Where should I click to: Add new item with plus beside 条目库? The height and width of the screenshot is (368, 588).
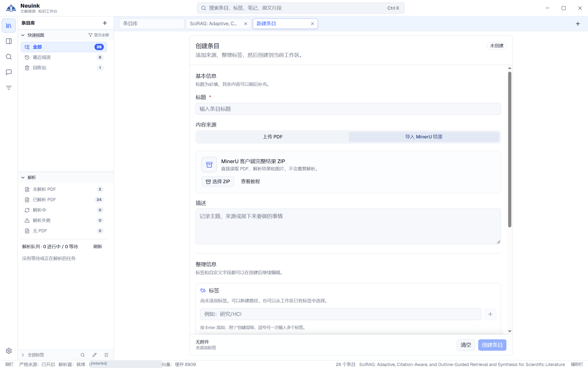pos(105,23)
